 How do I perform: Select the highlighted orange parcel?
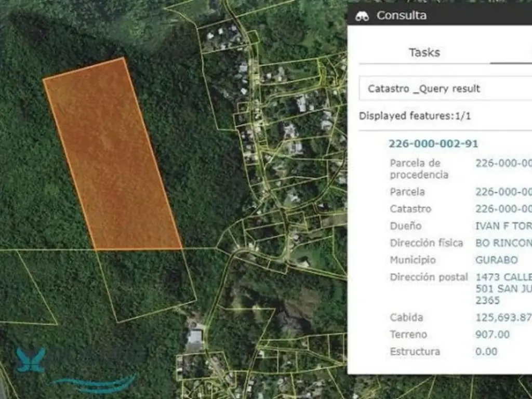[113, 156]
